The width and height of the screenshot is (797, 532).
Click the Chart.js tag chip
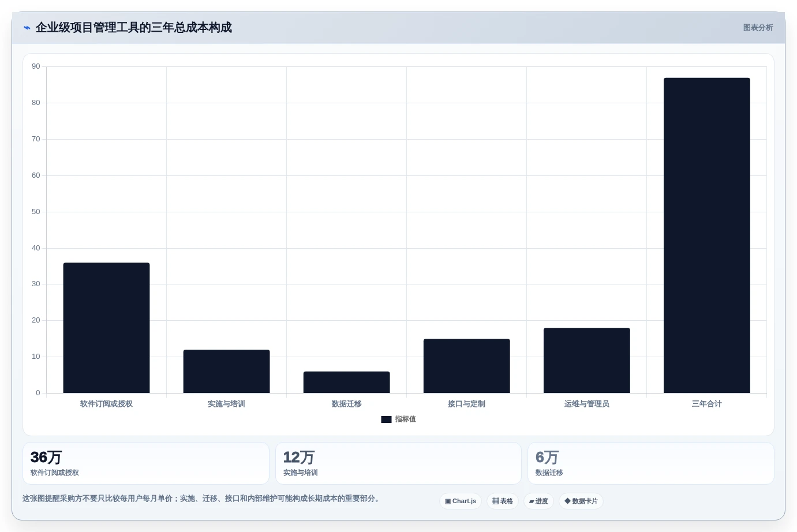tap(461, 501)
